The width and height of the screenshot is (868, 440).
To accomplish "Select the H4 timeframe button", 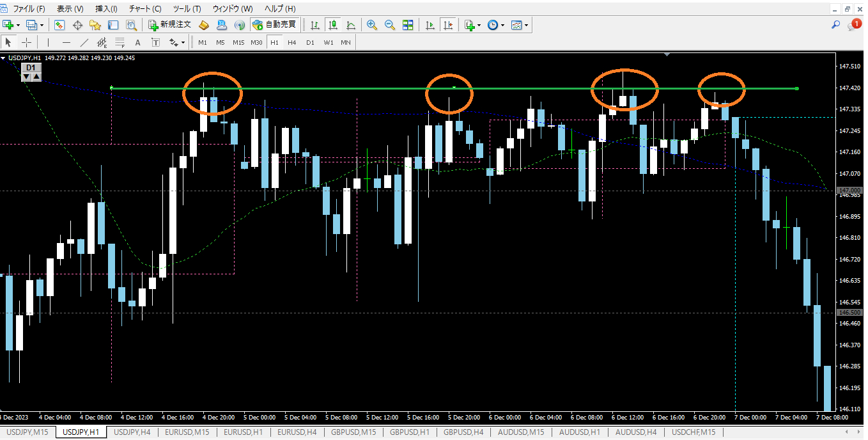I will [x=292, y=43].
